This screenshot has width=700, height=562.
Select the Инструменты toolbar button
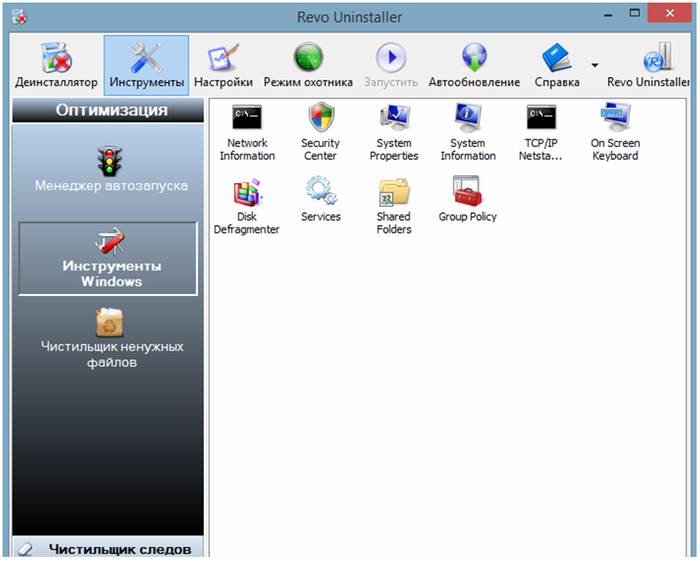(x=146, y=65)
